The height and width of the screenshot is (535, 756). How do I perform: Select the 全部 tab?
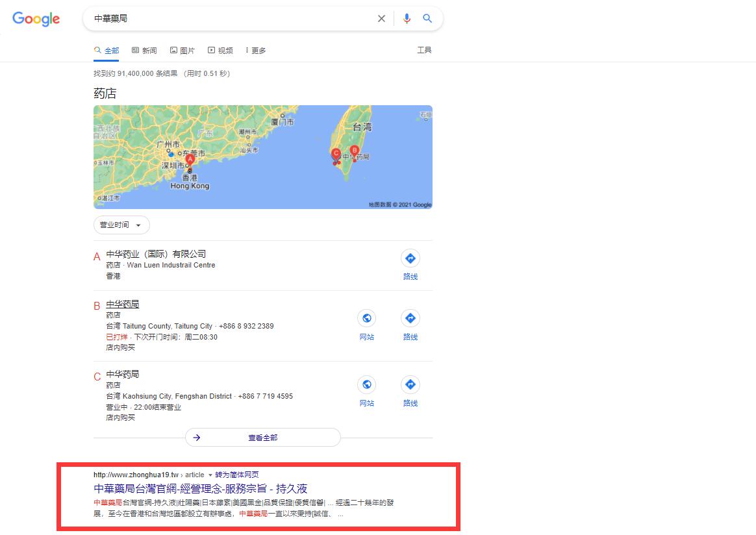pyautogui.click(x=107, y=50)
